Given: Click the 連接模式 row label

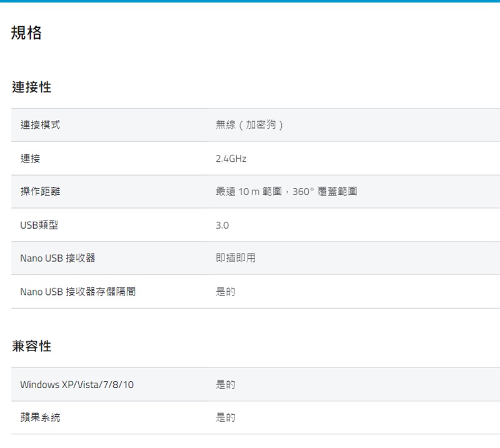Looking at the screenshot, I should [40, 125].
